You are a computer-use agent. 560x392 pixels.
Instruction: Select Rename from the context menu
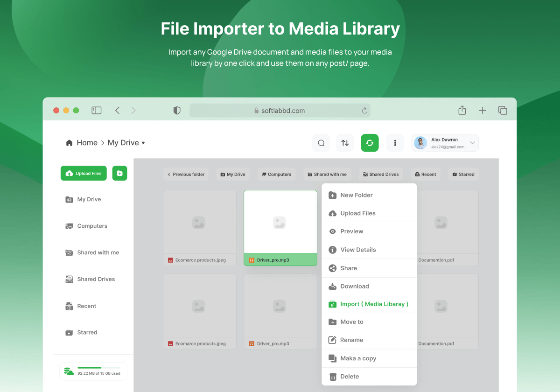click(351, 340)
